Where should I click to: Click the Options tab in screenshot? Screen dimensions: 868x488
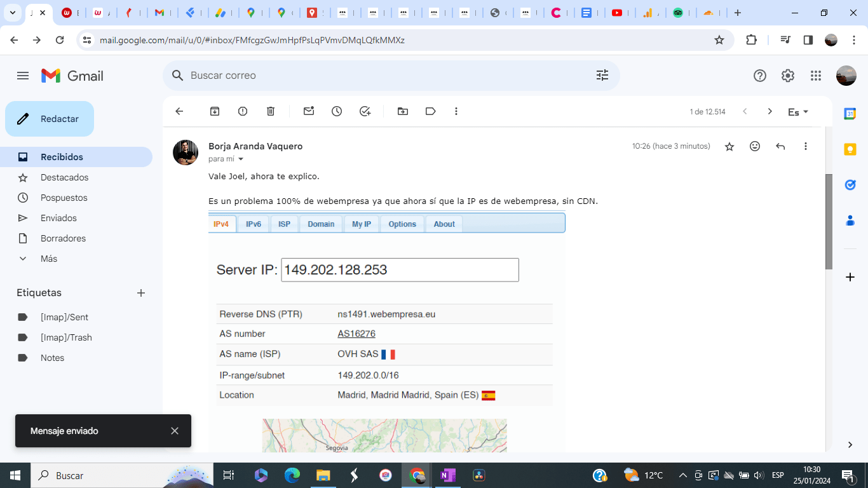tap(402, 224)
